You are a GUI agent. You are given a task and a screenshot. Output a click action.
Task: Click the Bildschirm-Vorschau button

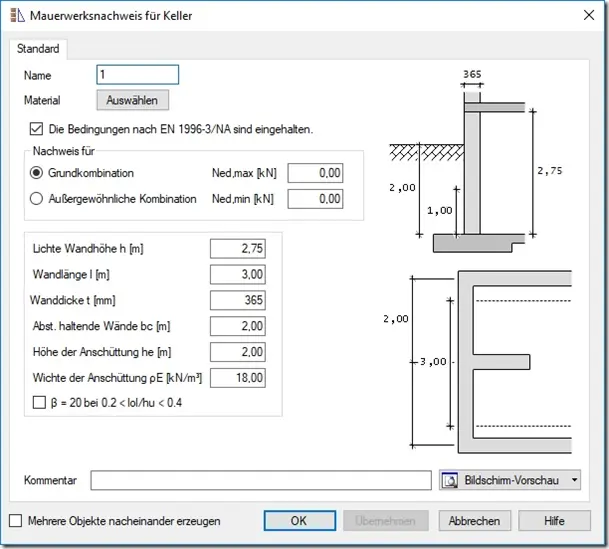tap(510, 480)
